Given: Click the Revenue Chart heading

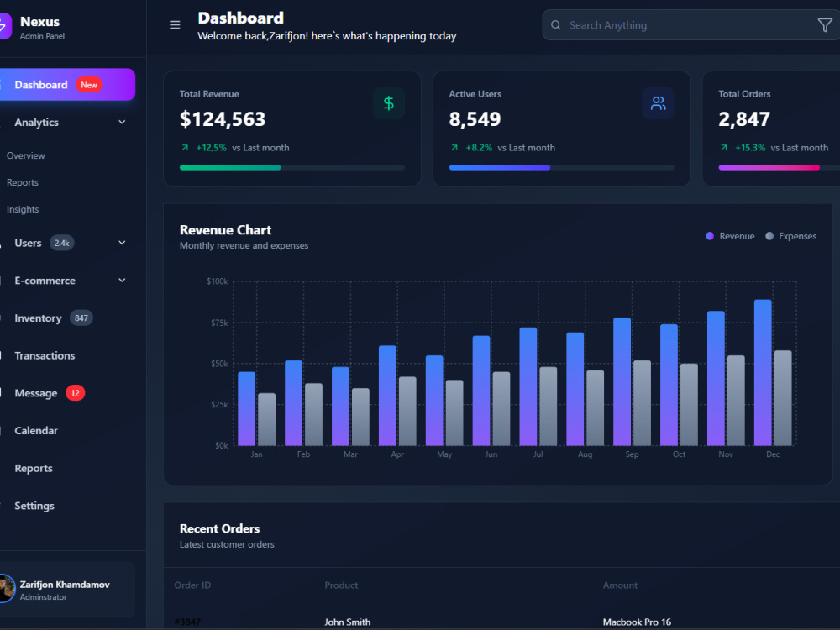Looking at the screenshot, I should [225, 230].
